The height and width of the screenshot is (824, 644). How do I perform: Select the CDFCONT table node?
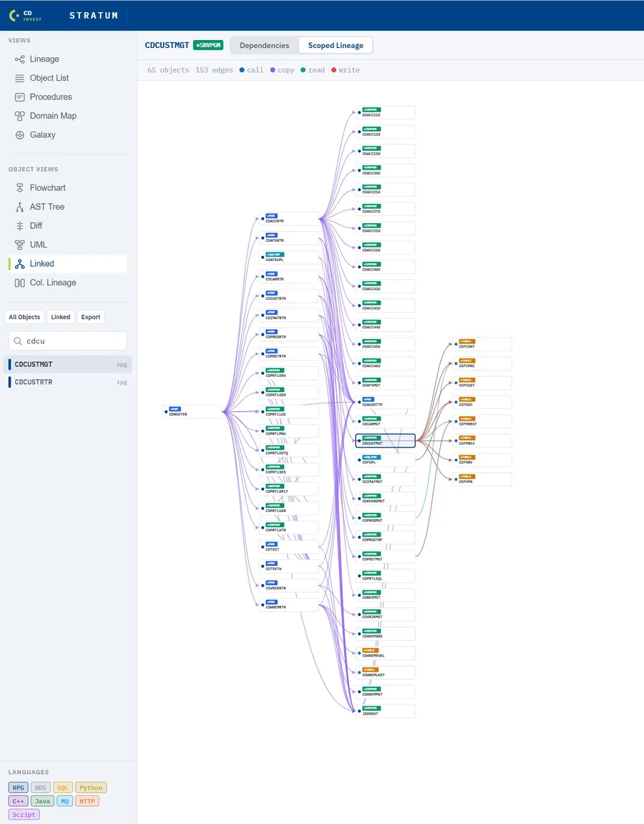coord(482,344)
